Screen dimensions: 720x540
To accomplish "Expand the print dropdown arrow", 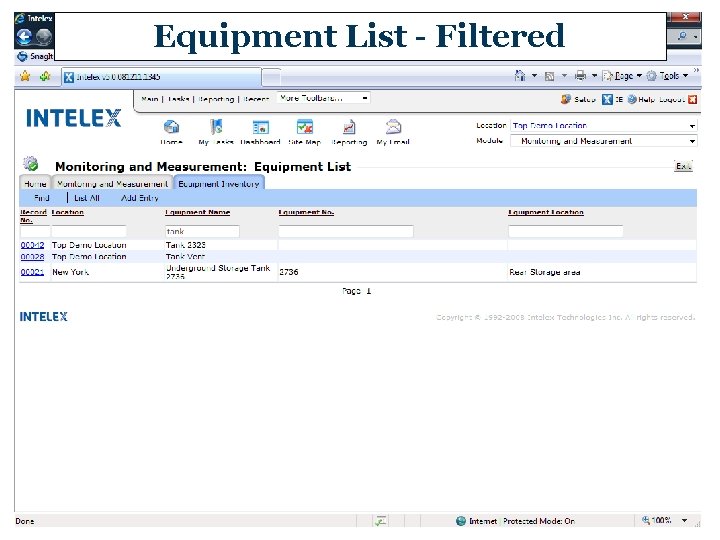I will click(594, 75).
